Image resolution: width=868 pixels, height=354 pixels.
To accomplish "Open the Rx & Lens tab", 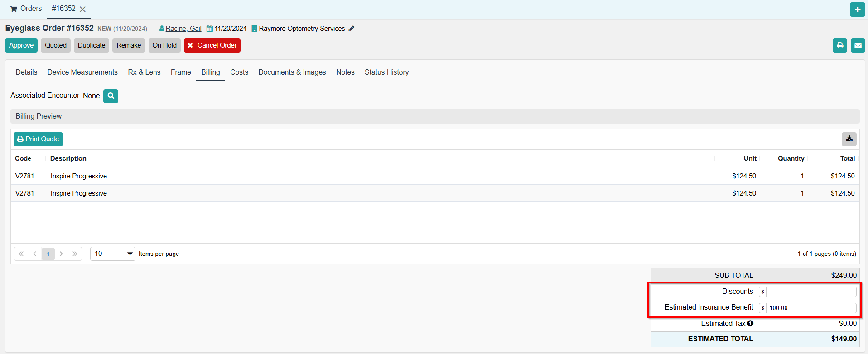I will pyautogui.click(x=144, y=72).
